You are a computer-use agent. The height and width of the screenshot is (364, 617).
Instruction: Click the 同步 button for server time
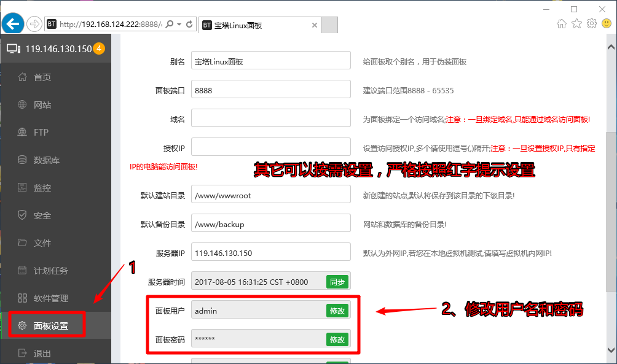[x=337, y=282]
